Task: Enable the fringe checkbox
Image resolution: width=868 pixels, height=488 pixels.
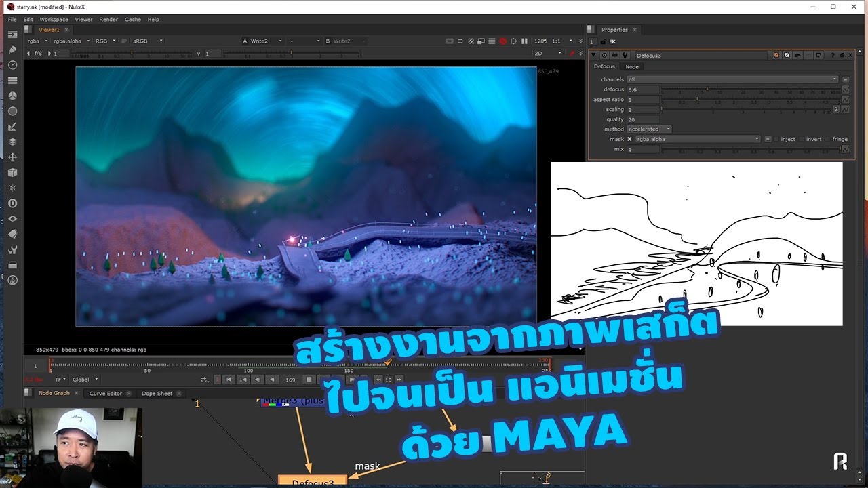Action: click(827, 139)
